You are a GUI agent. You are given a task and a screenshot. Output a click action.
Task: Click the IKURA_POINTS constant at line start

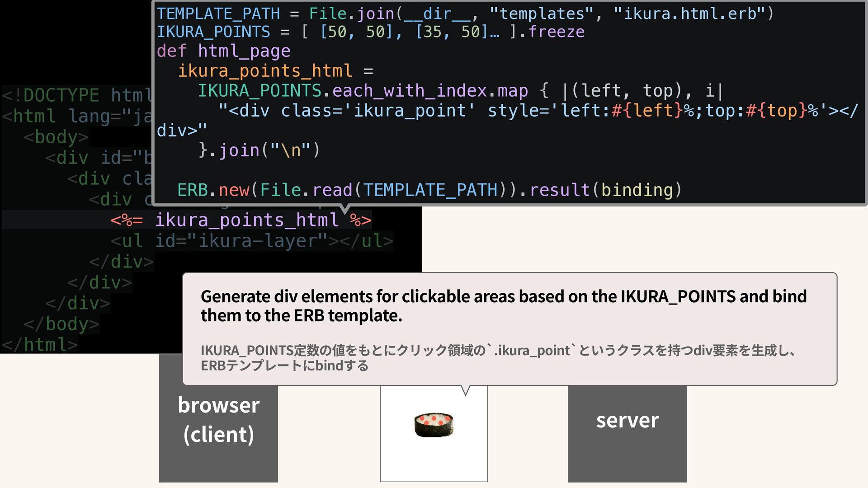coord(213,32)
